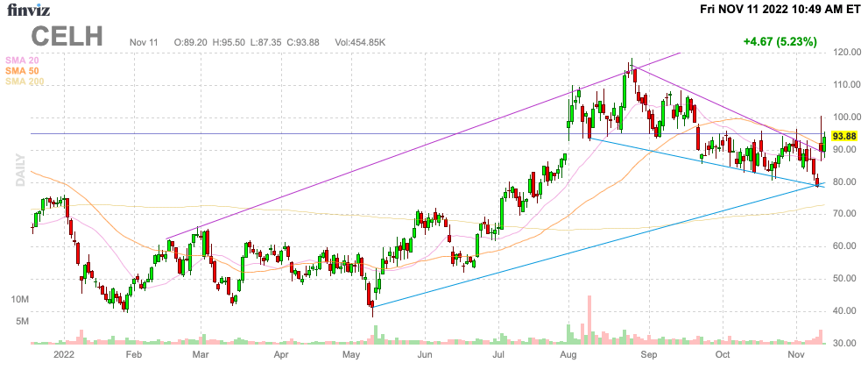The image size is (868, 370).
Task: Click the 50.00 price axis label
Action: tap(847, 279)
